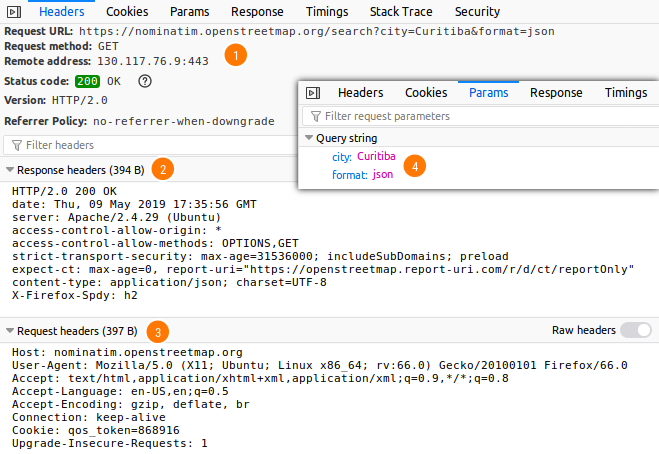
Task: Collapse the Request headers section
Action: click(x=10, y=331)
